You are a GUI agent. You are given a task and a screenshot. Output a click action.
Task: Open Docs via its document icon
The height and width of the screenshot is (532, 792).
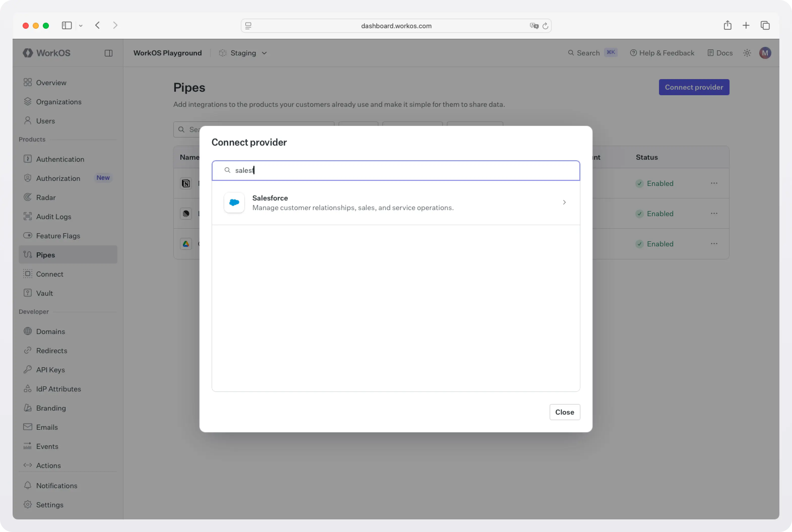tap(711, 53)
